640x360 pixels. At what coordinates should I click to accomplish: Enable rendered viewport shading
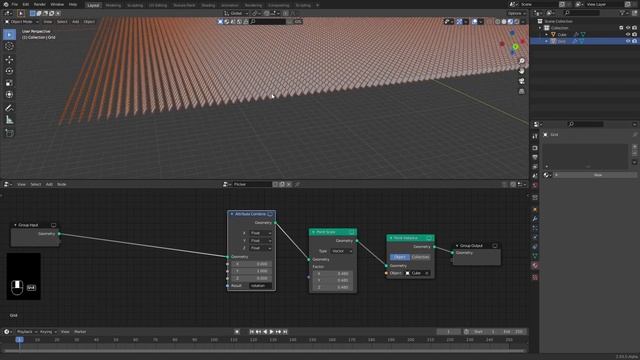point(517,22)
